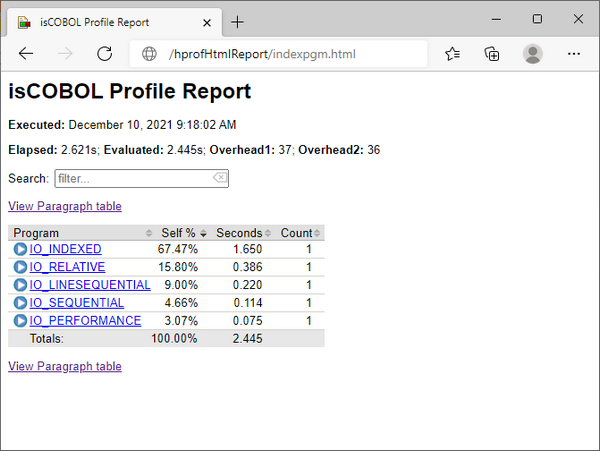
Task: Click the 0.386 seconds value
Action: click(248, 267)
